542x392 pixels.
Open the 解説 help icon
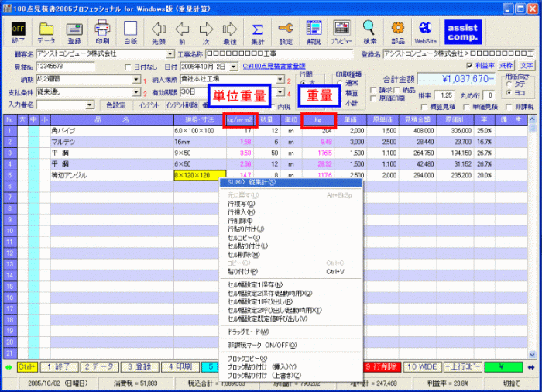[x=314, y=33]
